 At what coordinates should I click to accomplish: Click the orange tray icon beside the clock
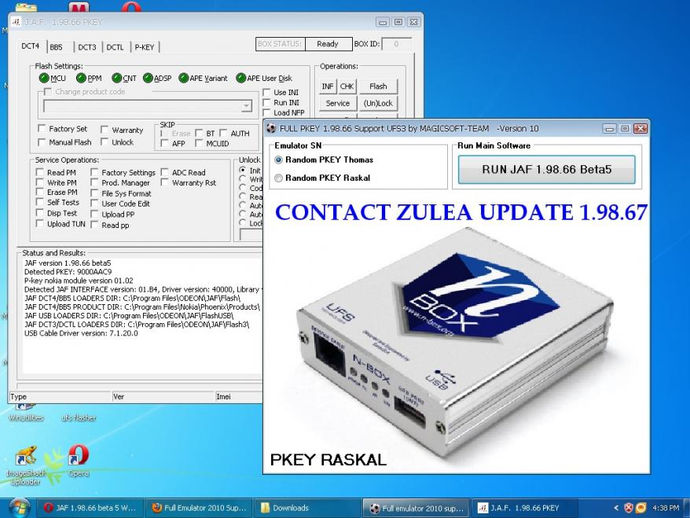point(641,508)
